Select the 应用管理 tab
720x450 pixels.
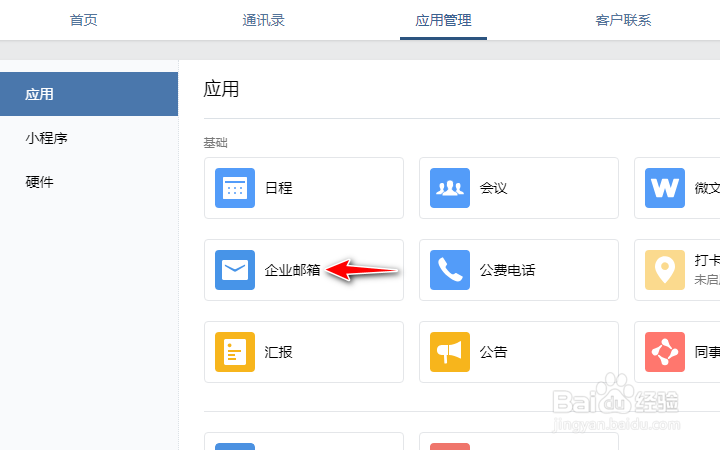[443, 20]
